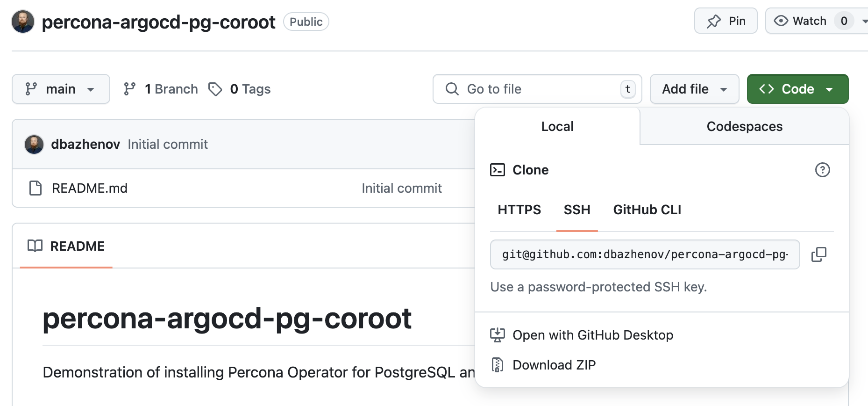This screenshot has width=868, height=406.
Task: Pin this repository with the Pin button
Action: [726, 21]
